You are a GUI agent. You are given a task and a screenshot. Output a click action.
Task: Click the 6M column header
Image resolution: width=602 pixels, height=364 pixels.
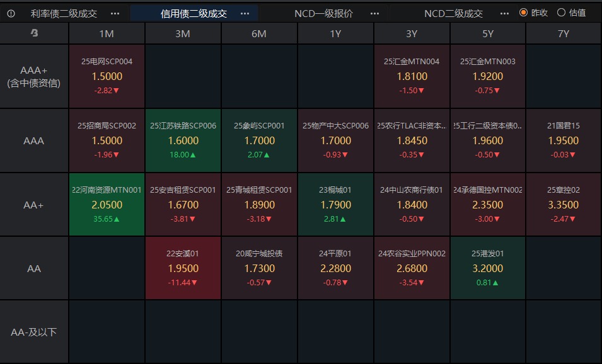(x=259, y=33)
